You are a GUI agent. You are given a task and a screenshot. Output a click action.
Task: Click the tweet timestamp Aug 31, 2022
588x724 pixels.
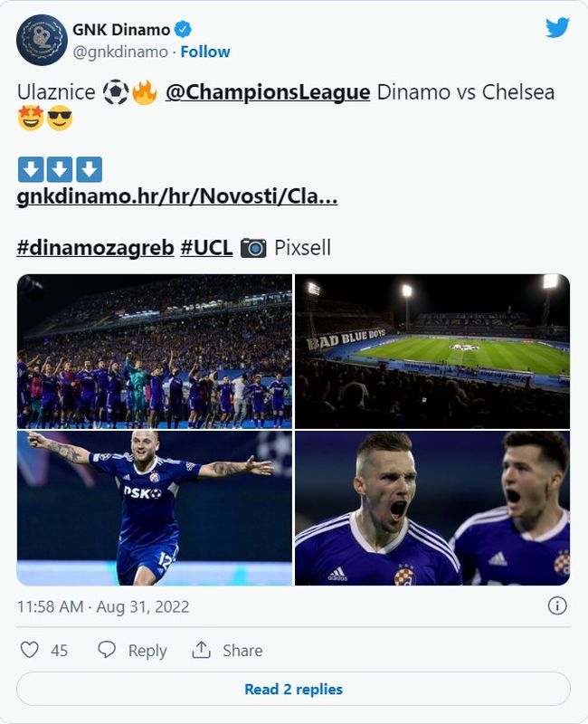[103, 606]
